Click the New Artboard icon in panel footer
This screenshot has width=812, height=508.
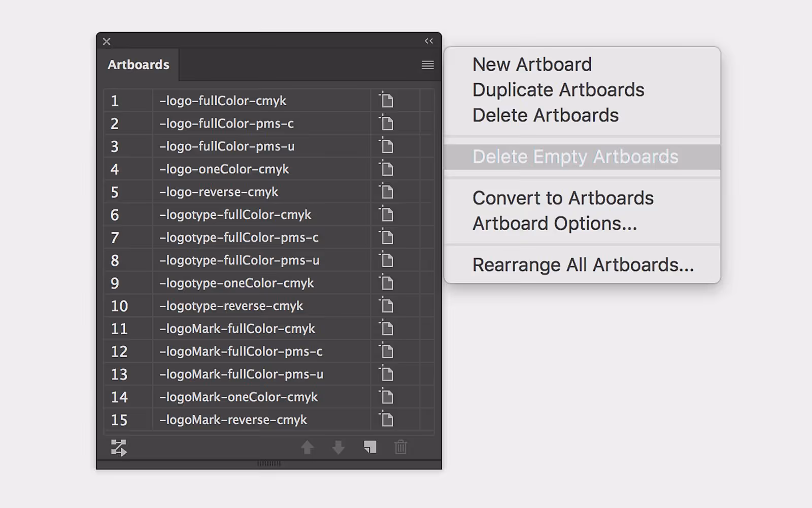point(370,447)
